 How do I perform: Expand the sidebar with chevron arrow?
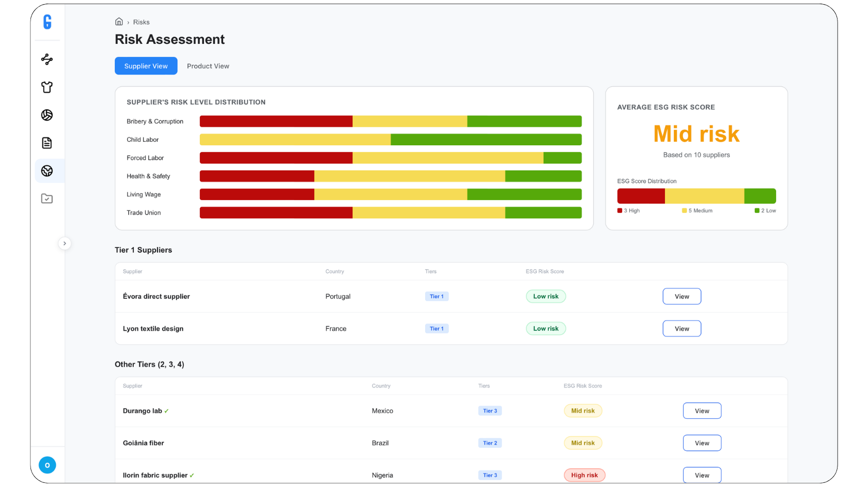pos(65,243)
